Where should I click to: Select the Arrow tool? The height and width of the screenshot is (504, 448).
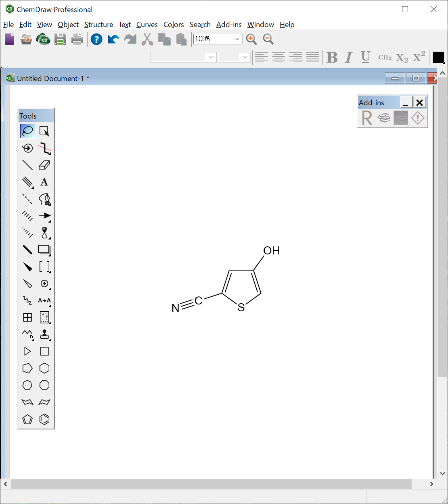(x=44, y=216)
